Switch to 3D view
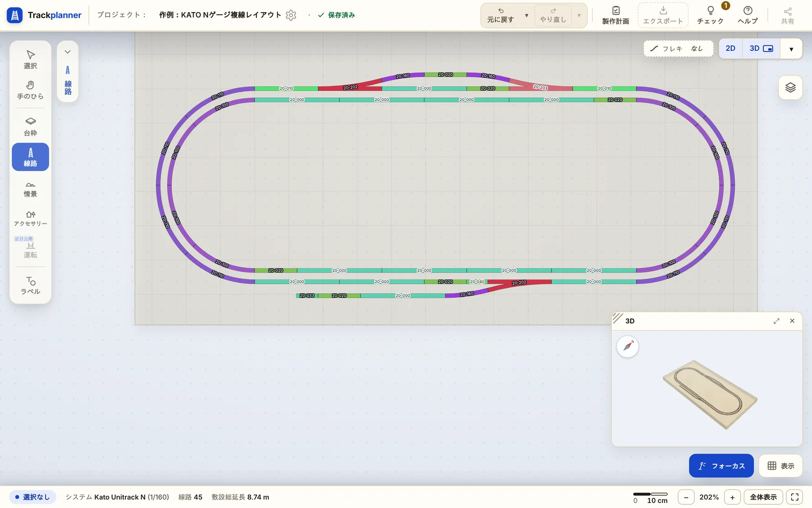The height and width of the screenshot is (508, 812). 761,48
